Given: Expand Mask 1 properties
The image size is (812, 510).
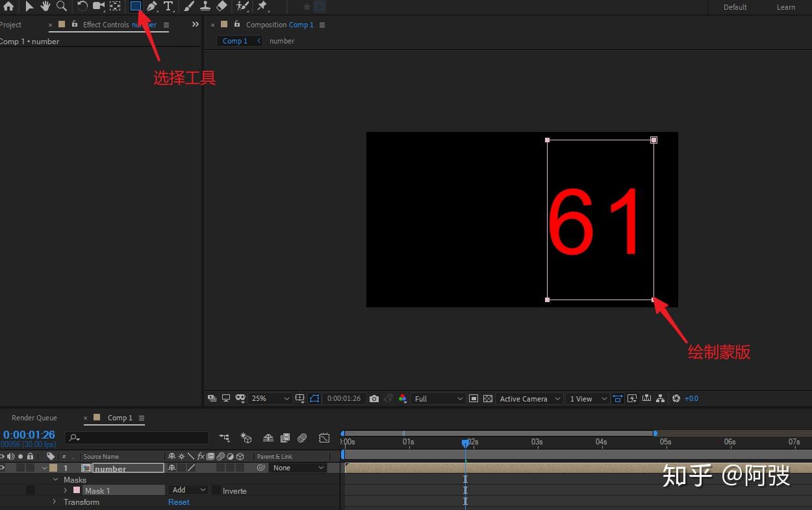Looking at the screenshot, I should tap(65, 491).
